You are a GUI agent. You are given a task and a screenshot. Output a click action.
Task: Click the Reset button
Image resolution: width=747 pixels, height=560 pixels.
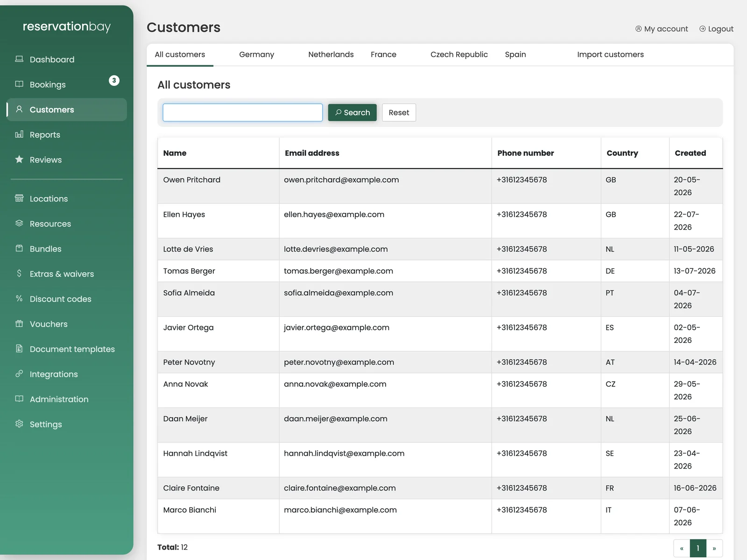click(x=399, y=112)
